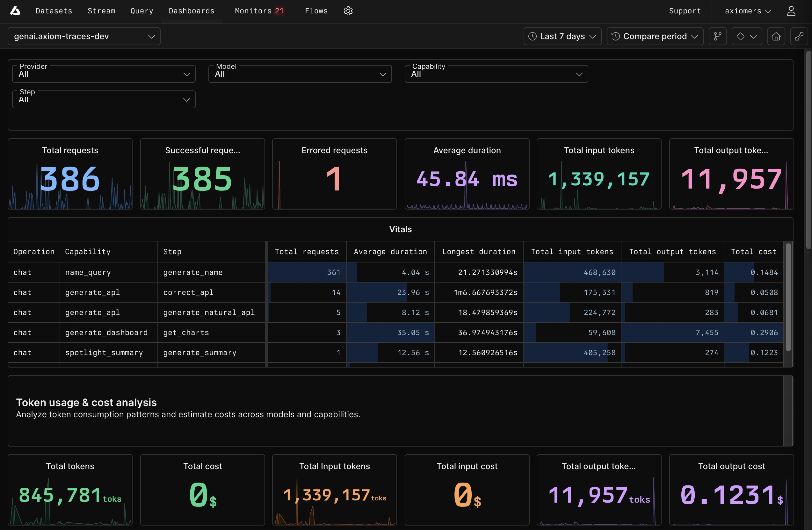812x530 pixels.
Task: Open the Compare period dropdown
Action: [x=655, y=36]
